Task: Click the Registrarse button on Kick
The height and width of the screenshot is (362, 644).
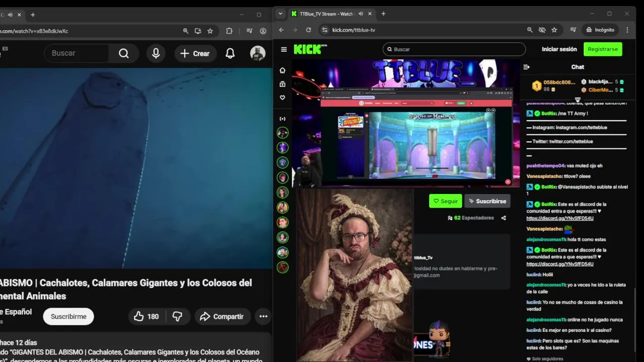Action: (603, 49)
